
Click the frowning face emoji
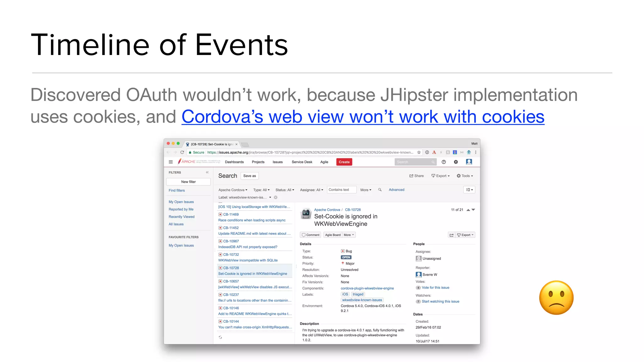pyautogui.click(x=556, y=298)
